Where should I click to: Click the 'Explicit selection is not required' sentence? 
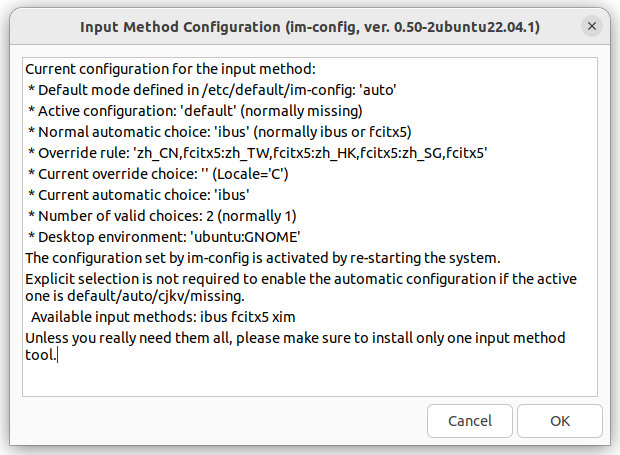[301, 279]
